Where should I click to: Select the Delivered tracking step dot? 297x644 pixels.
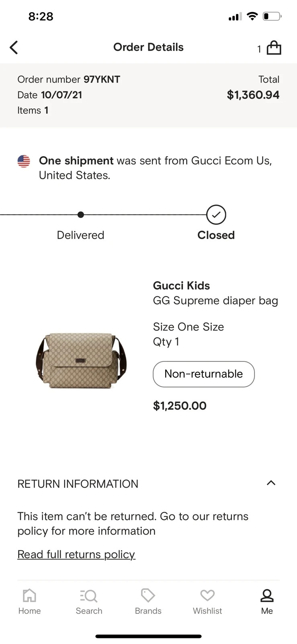click(x=81, y=215)
